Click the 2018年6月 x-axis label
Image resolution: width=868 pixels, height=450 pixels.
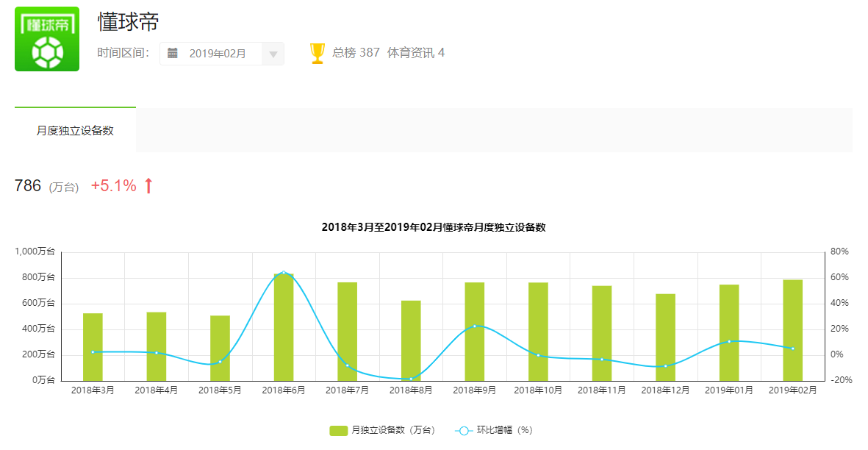coord(284,390)
